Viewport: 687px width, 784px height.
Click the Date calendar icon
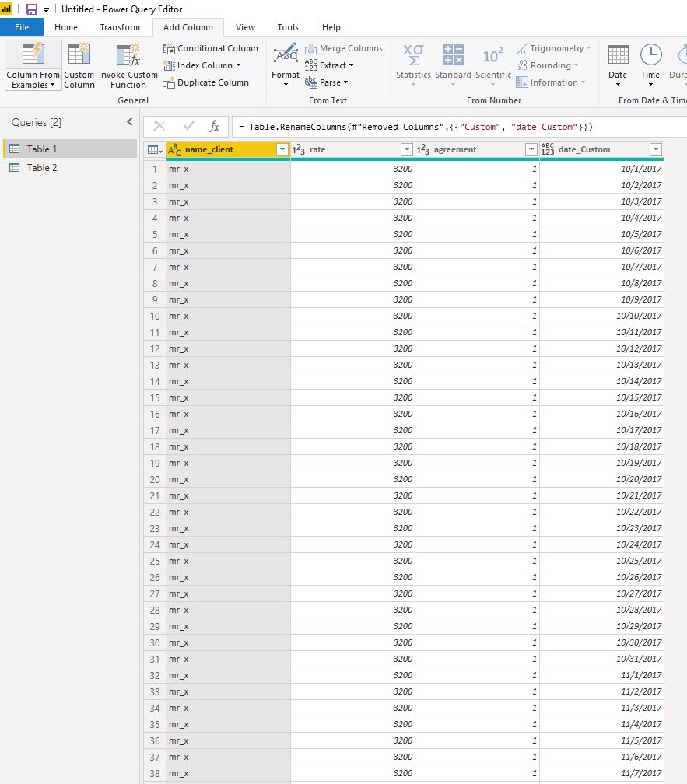click(618, 54)
